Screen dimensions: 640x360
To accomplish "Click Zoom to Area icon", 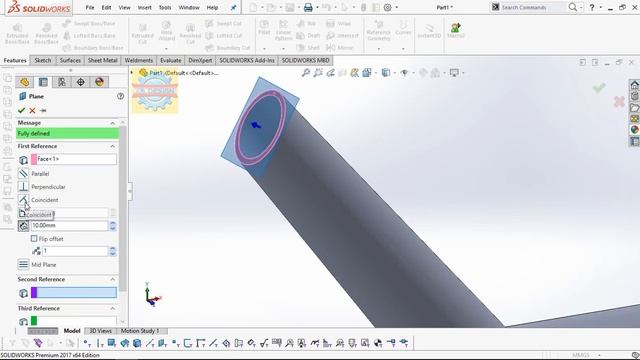I will (318, 73).
